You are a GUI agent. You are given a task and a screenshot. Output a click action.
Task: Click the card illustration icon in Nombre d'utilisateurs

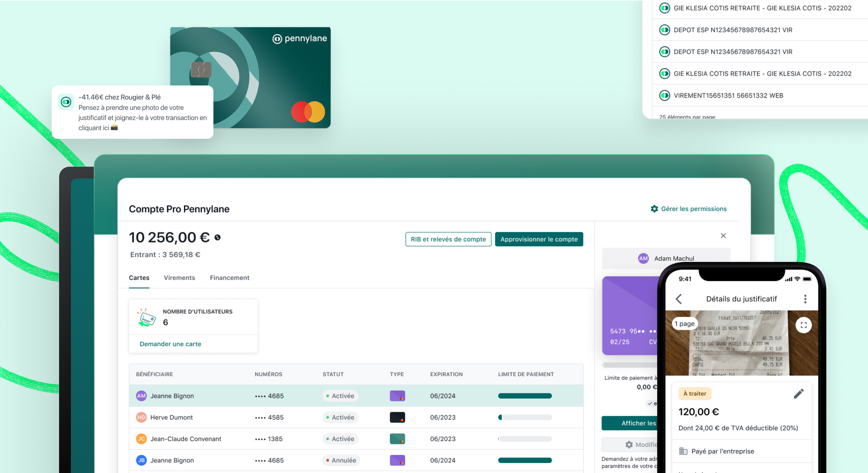click(x=147, y=317)
